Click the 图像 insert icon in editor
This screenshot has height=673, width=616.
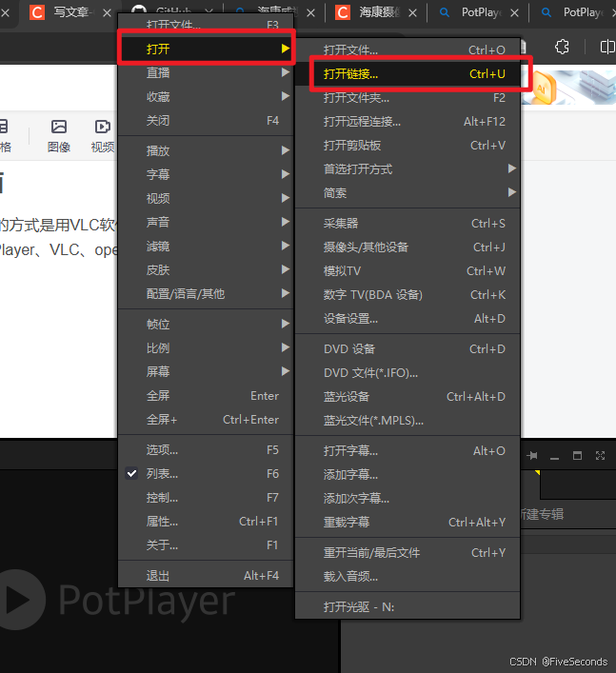pyautogui.click(x=59, y=136)
